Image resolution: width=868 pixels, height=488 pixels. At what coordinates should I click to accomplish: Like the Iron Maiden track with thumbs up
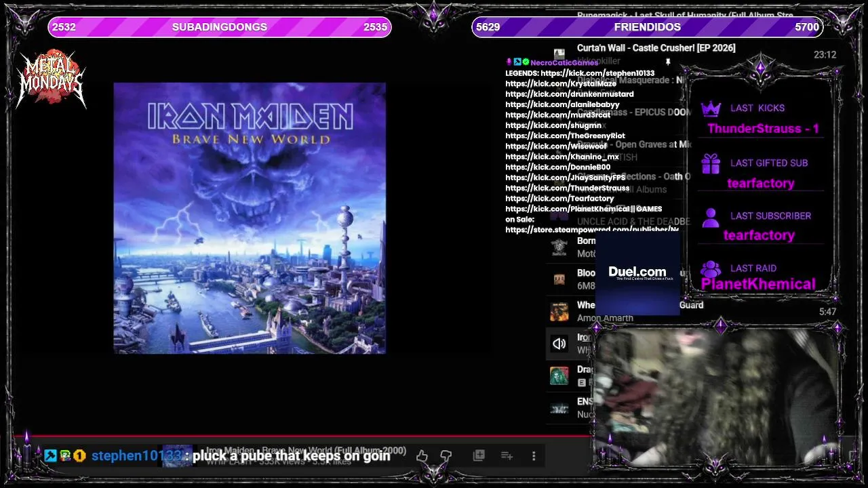[x=422, y=456]
